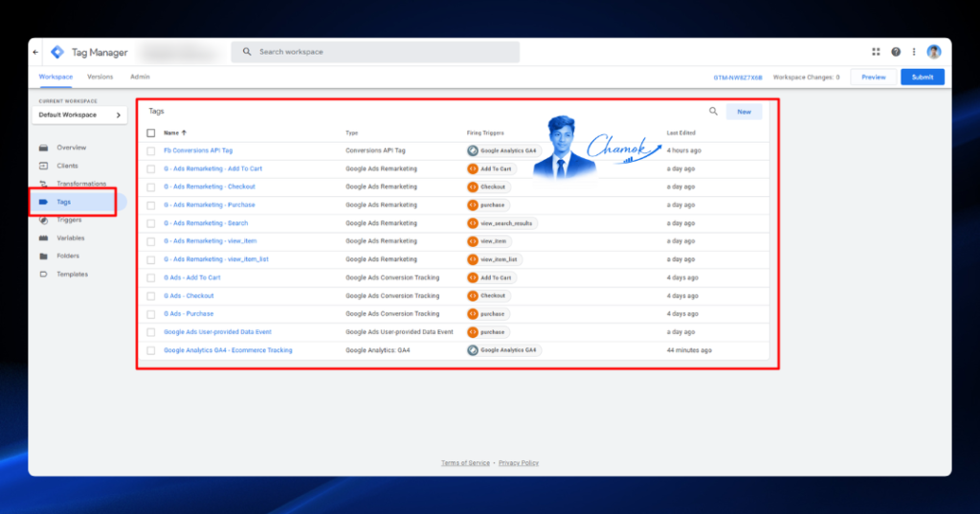This screenshot has height=514, width=980.
Task: Select checkbox for G Ads - Purchase tag
Action: click(150, 314)
